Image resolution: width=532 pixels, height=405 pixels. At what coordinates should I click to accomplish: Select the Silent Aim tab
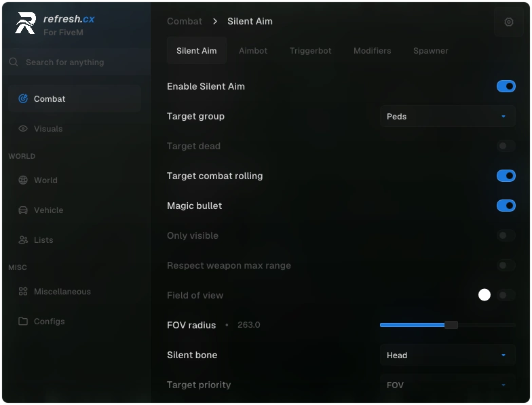pyautogui.click(x=197, y=50)
